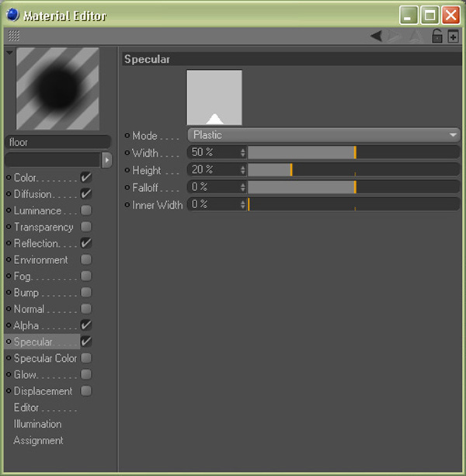
Task: Select the Glow channel label
Action: (x=26, y=374)
